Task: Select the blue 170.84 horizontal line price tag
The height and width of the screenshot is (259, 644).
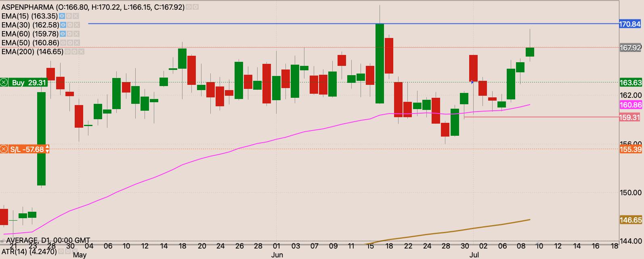Action: [x=630, y=24]
